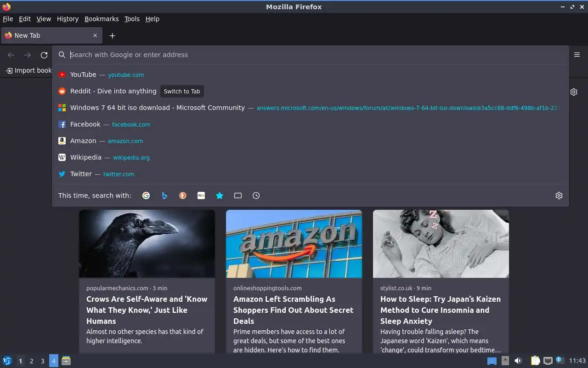The height and width of the screenshot is (368, 588).
Task: Select the twitter.com suggestion link
Action: click(119, 174)
